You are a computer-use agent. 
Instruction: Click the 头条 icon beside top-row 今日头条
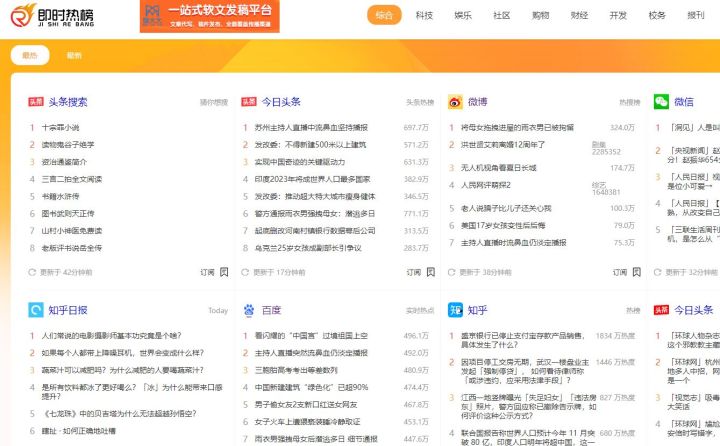tap(249, 102)
